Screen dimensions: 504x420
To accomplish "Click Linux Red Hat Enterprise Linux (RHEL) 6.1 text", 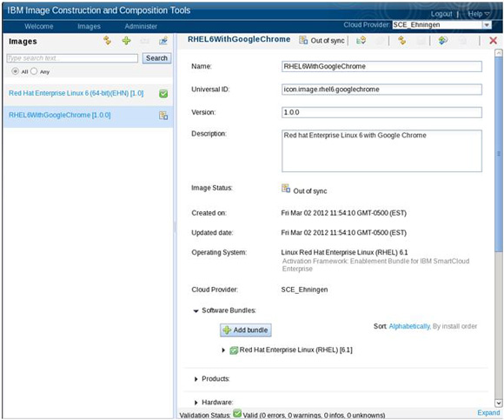I will (x=344, y=252).
